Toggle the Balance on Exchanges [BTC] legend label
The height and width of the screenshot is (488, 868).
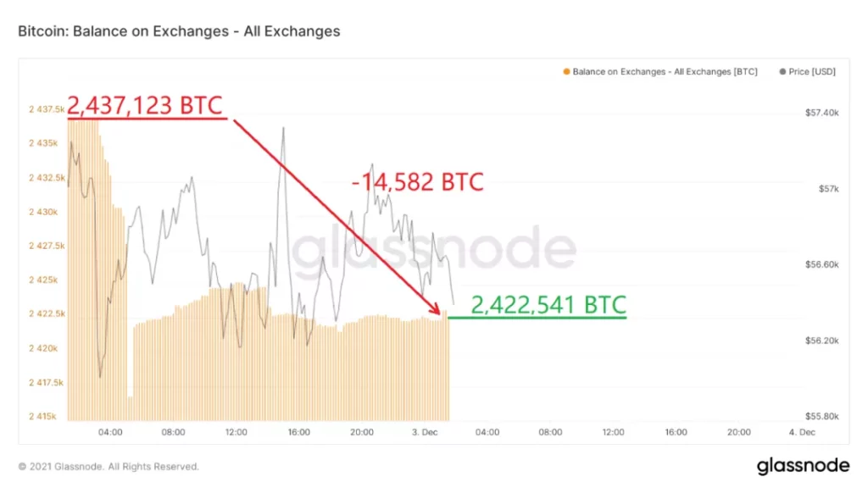tap(665, 72)
